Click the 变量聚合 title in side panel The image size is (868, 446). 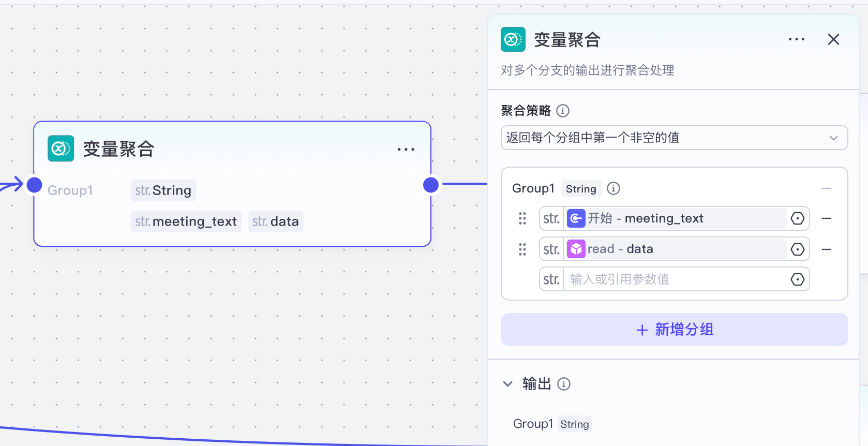click(x=567, y=40)
